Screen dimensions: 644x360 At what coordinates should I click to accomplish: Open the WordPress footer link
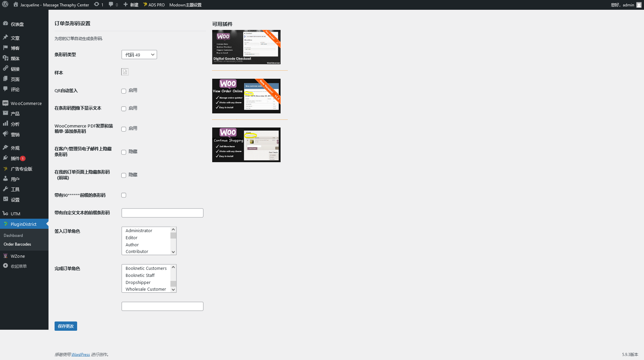click(80, 354)
